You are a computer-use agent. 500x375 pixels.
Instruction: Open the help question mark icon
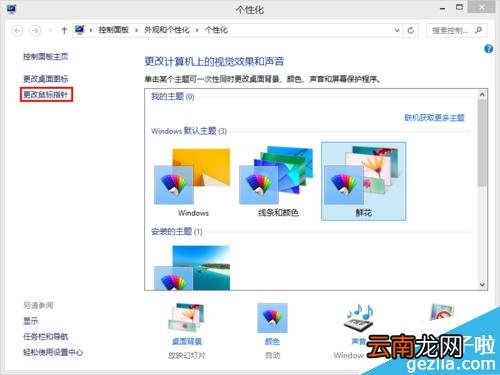(488, 49)
